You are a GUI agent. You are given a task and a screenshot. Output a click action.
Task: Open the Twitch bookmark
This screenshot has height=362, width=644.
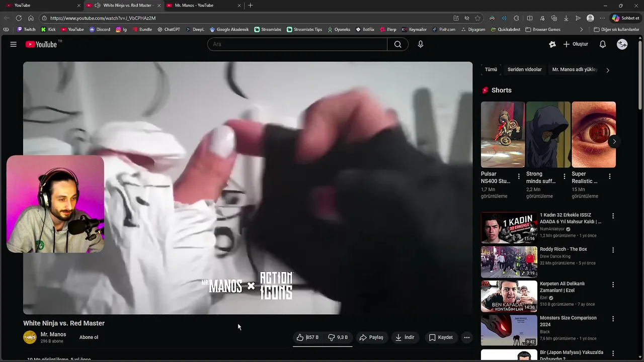pyautogui.click(x=26, y=30)
